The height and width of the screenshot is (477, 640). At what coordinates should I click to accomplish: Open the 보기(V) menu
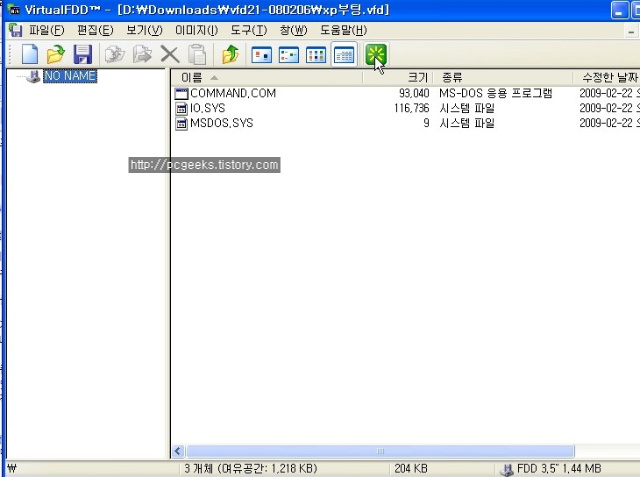[144, 30]
